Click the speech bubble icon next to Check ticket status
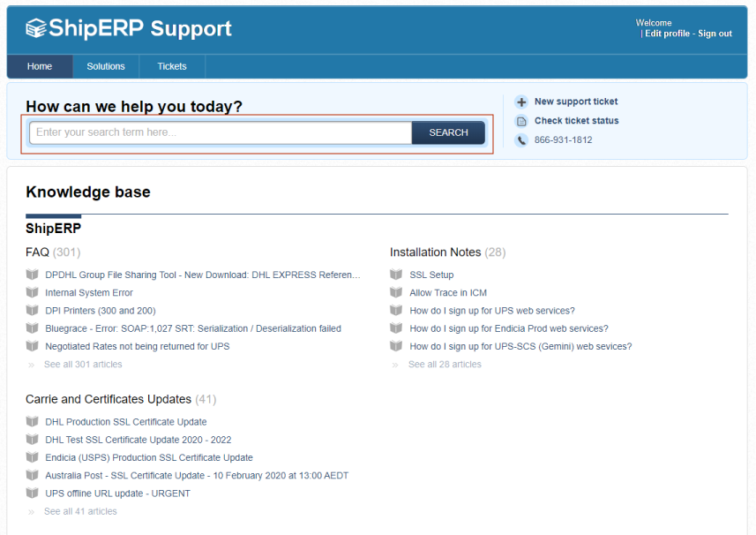 tap(522, 121)
